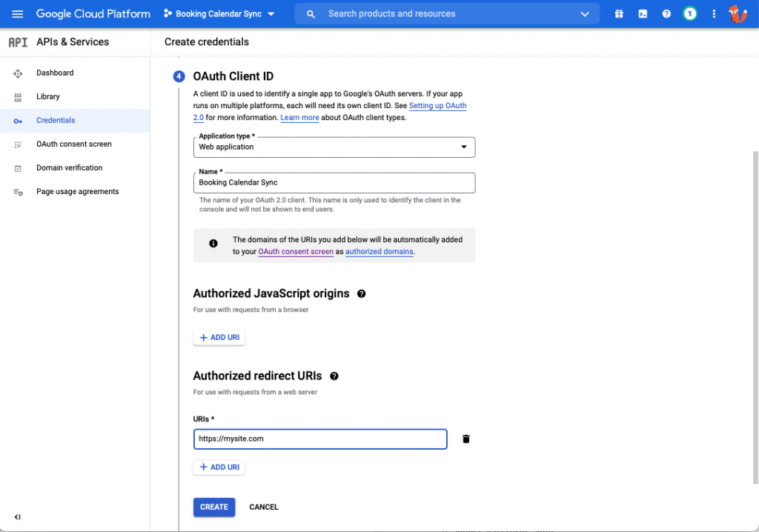Click the OAuth consent screen sidebar icon
Viewport: 759px width, 532px height.
point(18,144)
